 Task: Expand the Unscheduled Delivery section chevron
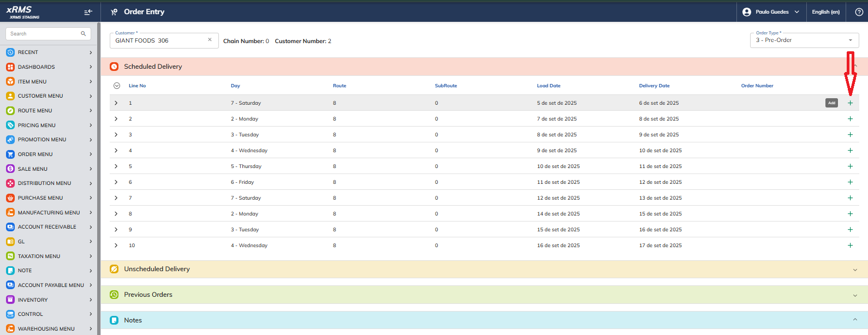[855, 270]
